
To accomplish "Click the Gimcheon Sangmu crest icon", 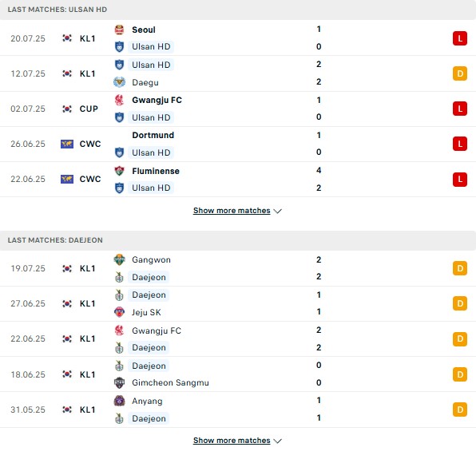I will [119, 383].
